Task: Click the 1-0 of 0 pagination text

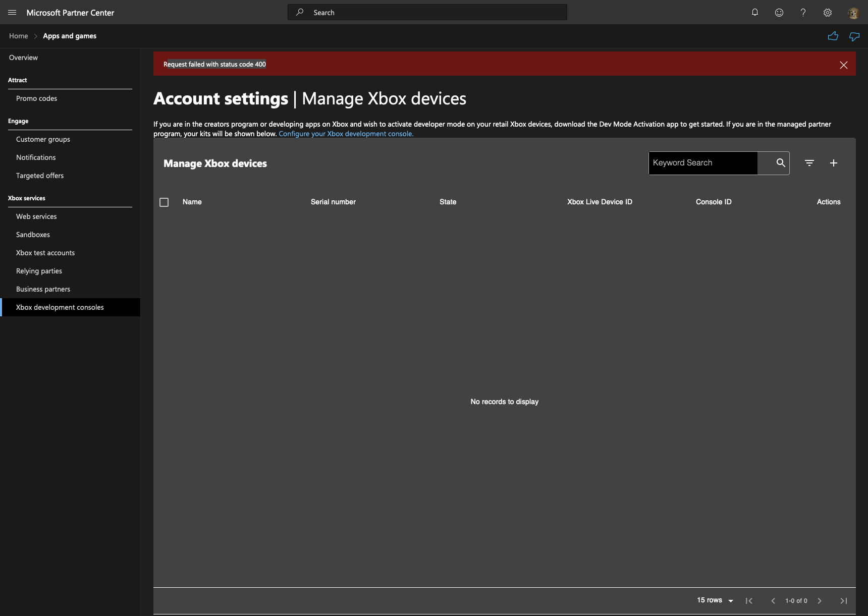Action: point(796,601)
